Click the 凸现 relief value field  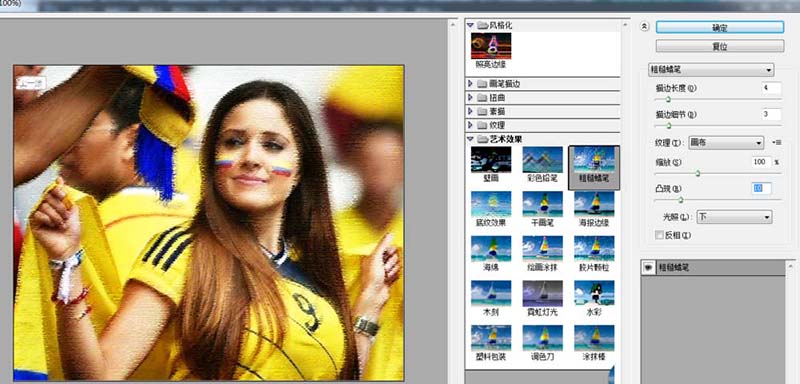point(761,189)
